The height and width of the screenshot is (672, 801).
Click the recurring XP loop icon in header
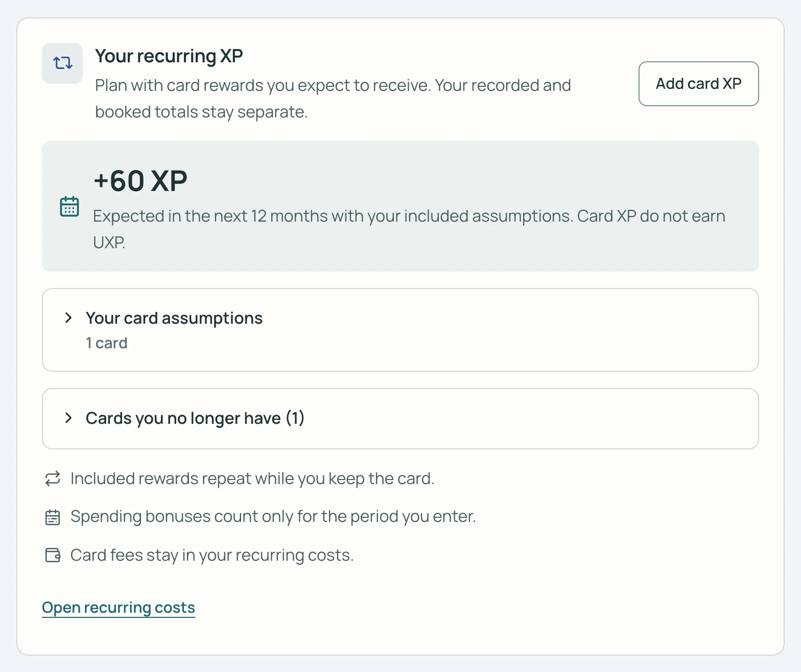[x=62, y=63]
